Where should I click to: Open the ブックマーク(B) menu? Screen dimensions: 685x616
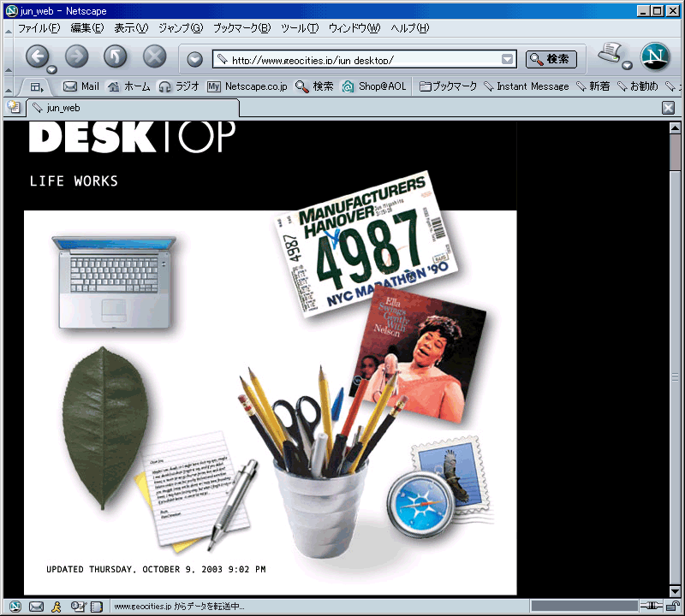point(242,28)
